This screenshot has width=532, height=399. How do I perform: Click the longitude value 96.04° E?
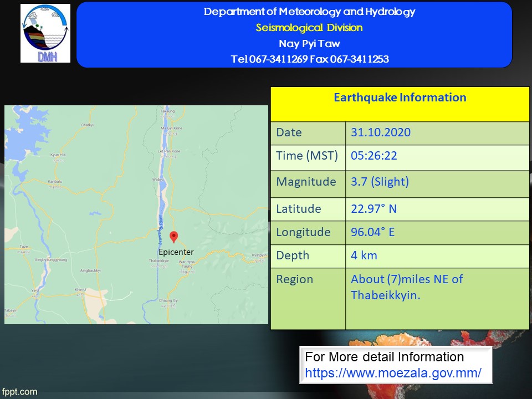(372, 232)
